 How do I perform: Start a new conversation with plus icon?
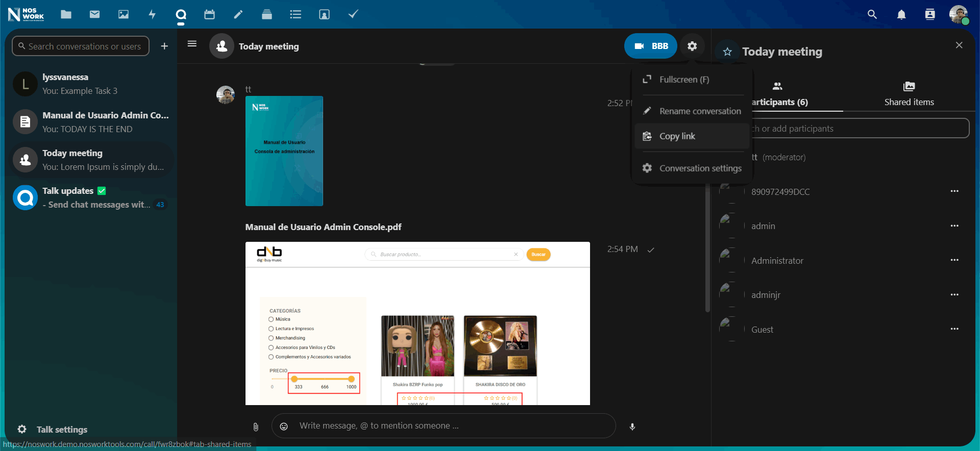pyautogui.click(x=164, y=46)
